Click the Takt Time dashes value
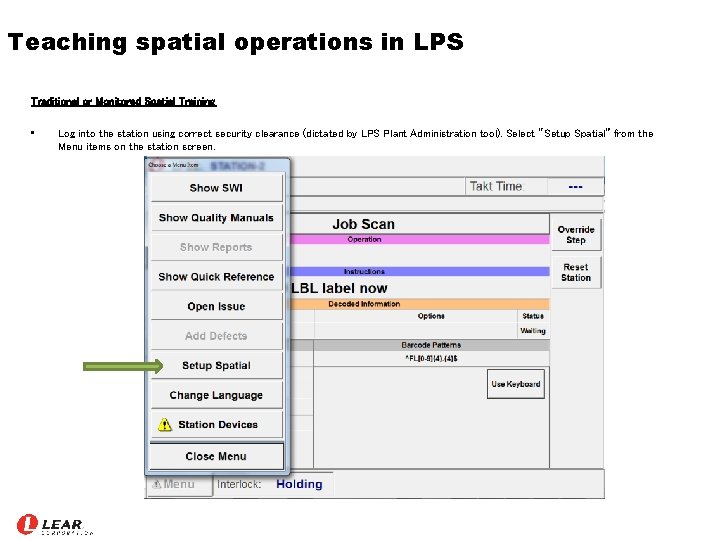This screenshot has width=720, height=540. [575, 187]
